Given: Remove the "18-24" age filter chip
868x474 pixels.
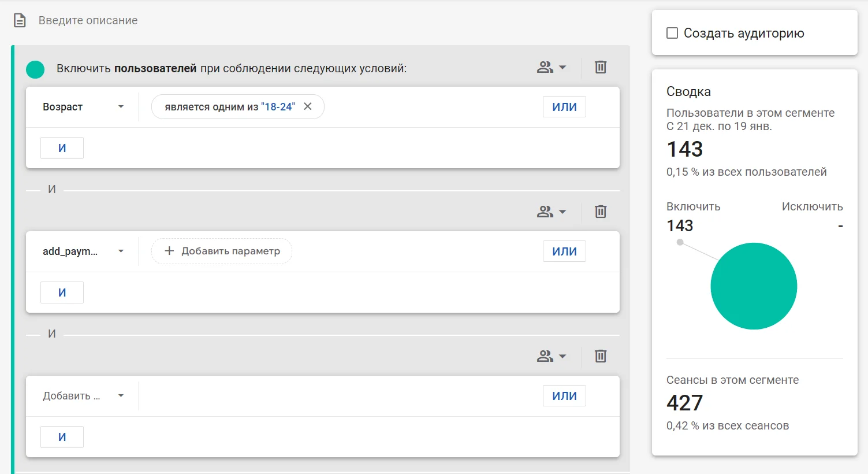Looking at the screenshot, I should point(308,106).
